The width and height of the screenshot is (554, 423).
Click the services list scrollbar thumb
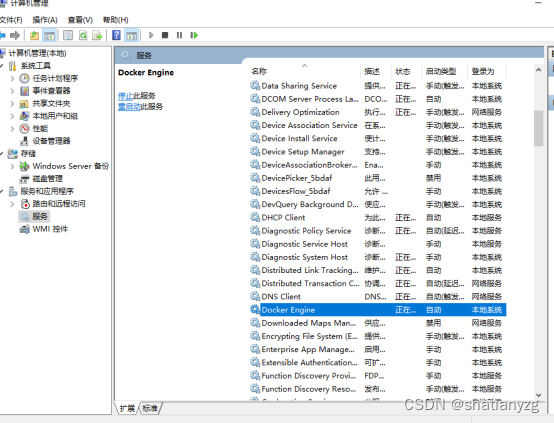[x=538, y=128]
